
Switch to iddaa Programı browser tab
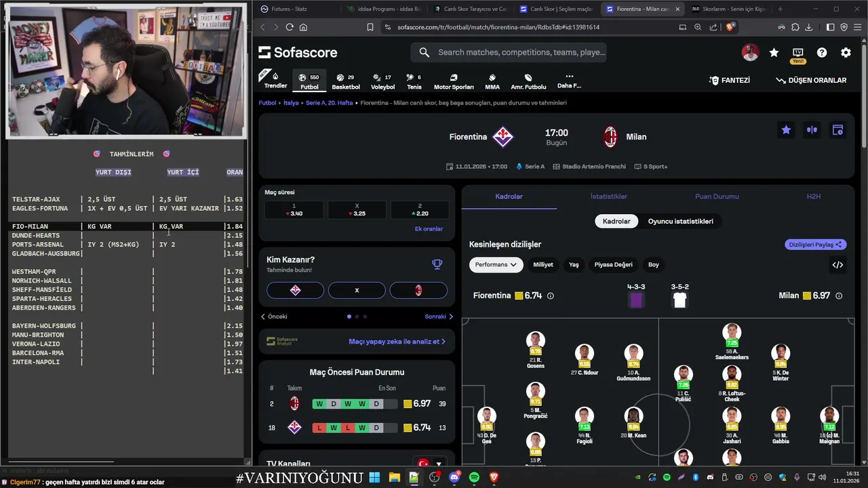pos(384,9)
